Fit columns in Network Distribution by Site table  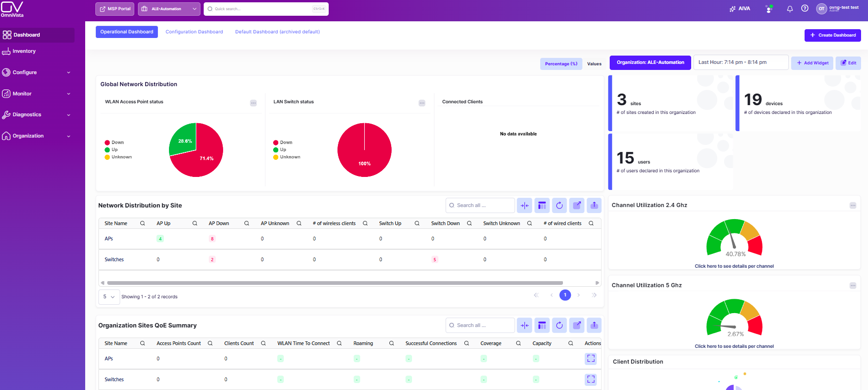click(x=525, y=205)
